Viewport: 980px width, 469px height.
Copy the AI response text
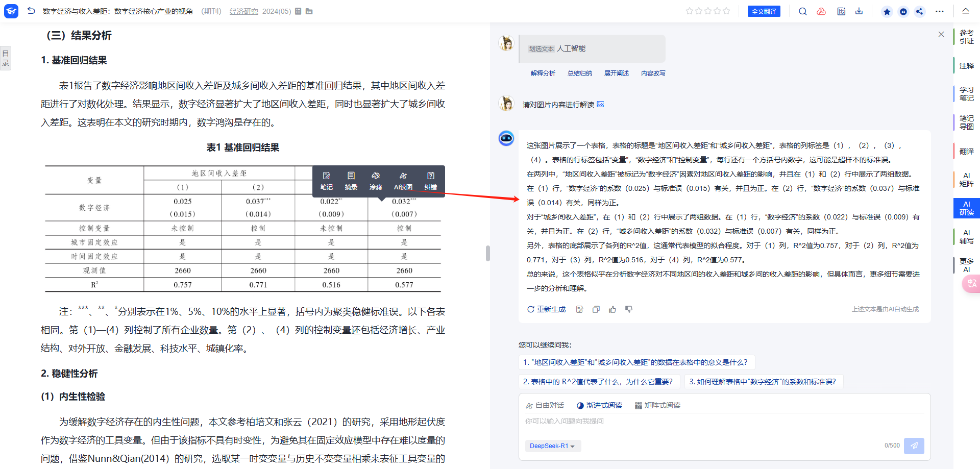(x=596, y=309)
